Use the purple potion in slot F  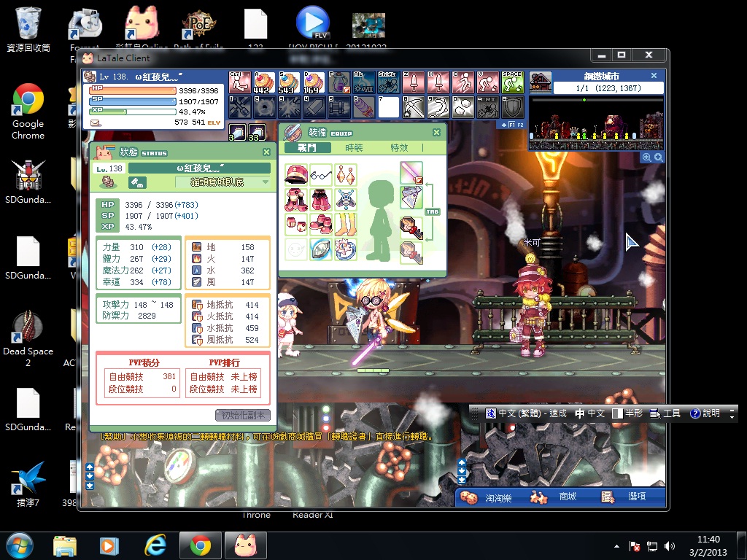339,82
